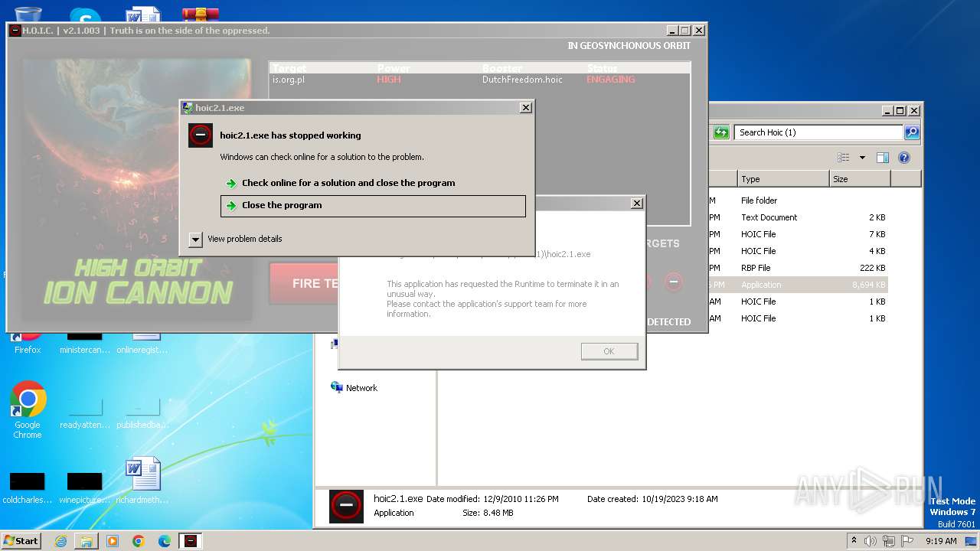980x551 pixels.
Task: Click the HOIC title bar icon
Action: 15,31
